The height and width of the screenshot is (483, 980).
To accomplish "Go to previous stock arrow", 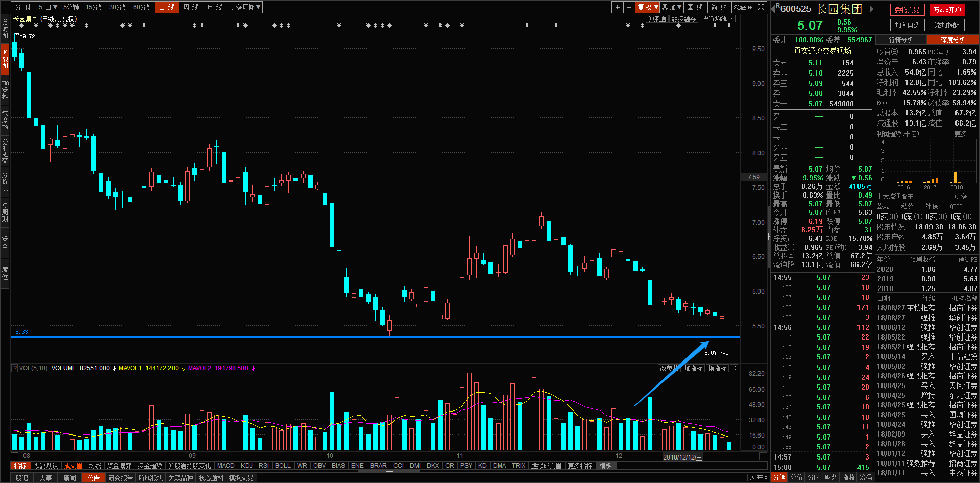I will click(773, 9).
